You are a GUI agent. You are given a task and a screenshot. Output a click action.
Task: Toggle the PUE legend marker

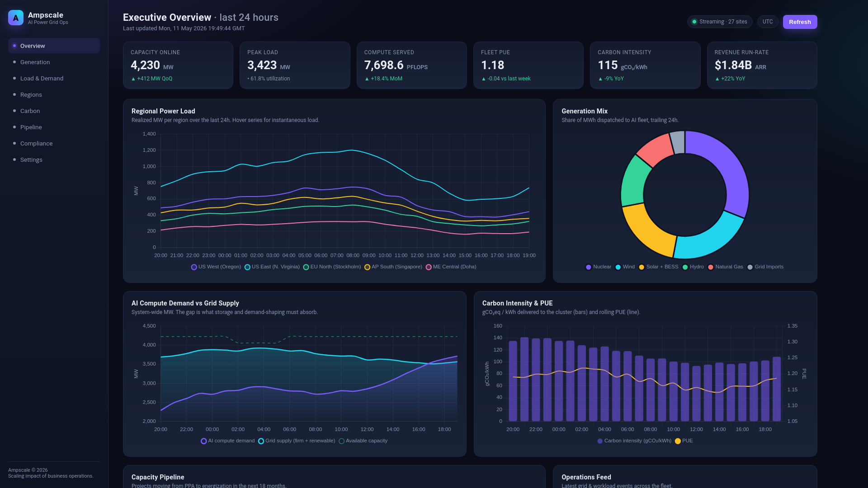tap(678, 441)
